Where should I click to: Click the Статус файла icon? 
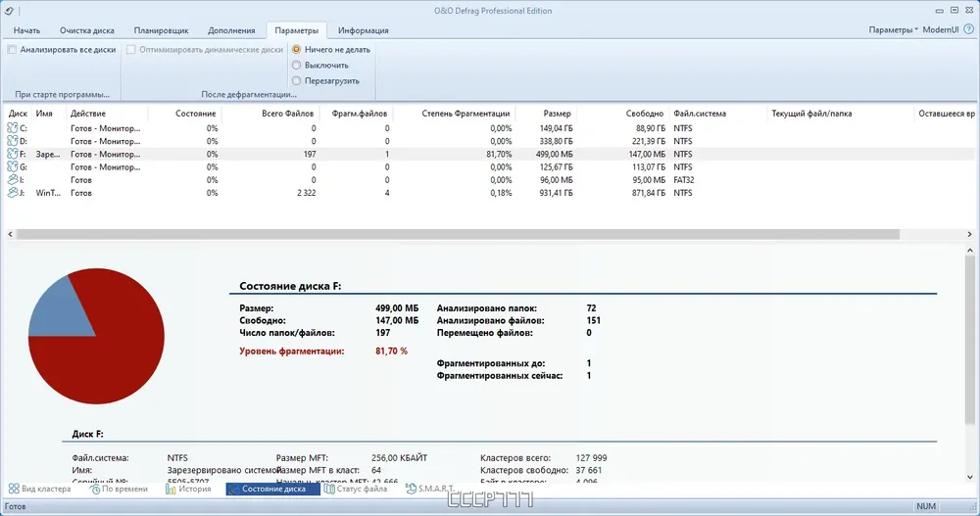pyautogui.click(x=329, y=489)
